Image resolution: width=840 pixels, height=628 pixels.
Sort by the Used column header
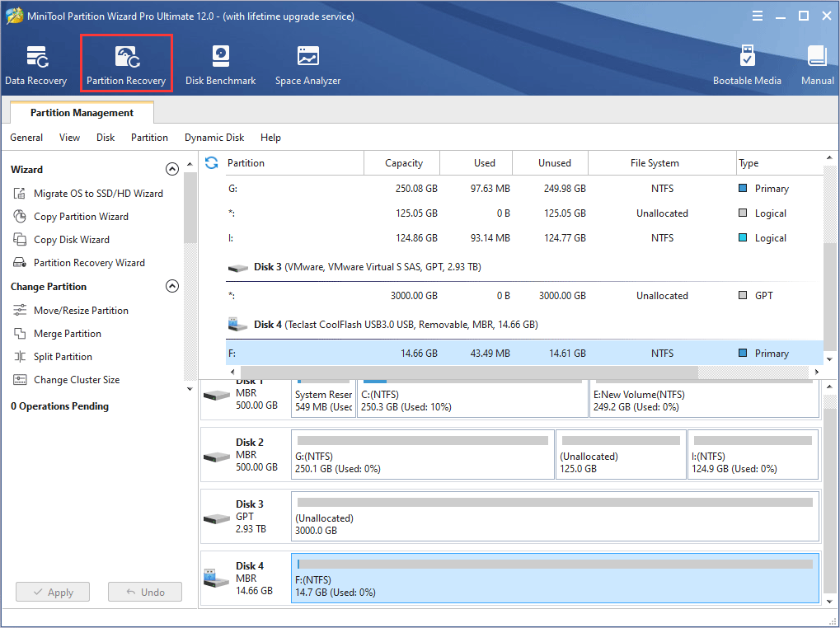(476, 162)
